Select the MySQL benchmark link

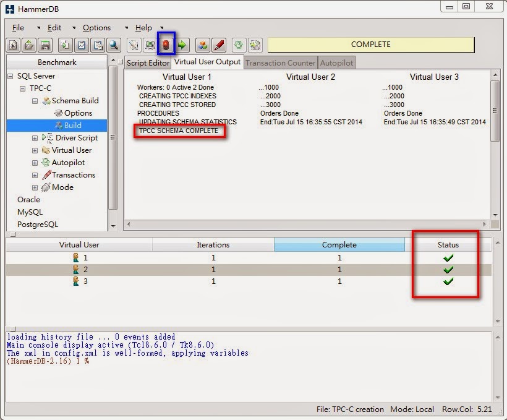(30, 212)
